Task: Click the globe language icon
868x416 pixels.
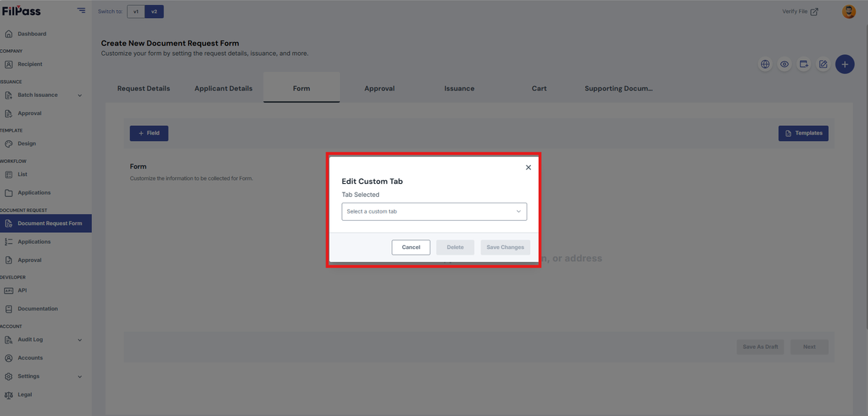Action: pyautogui.click(x=765, y=64)
